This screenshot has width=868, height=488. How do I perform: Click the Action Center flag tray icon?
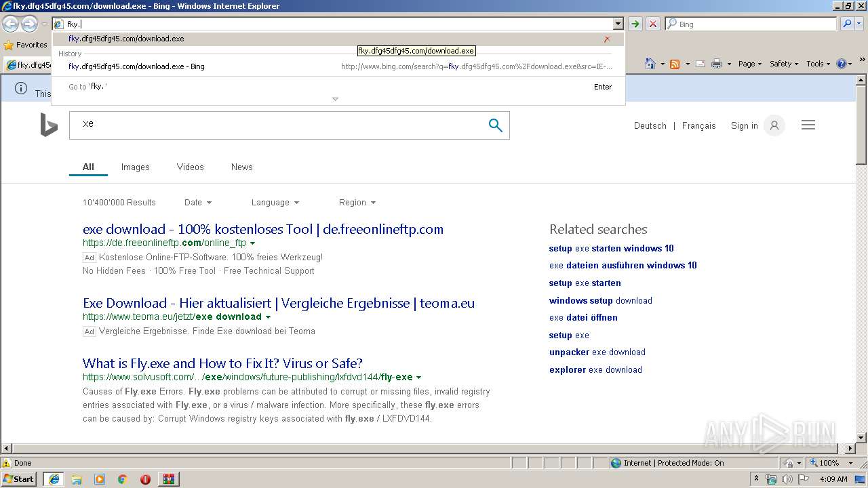point(804,479)
